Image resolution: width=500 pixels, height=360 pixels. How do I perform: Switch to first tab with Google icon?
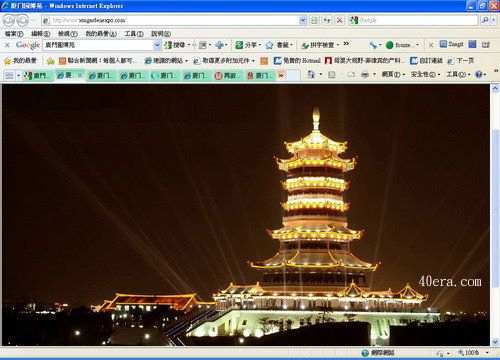38,75
